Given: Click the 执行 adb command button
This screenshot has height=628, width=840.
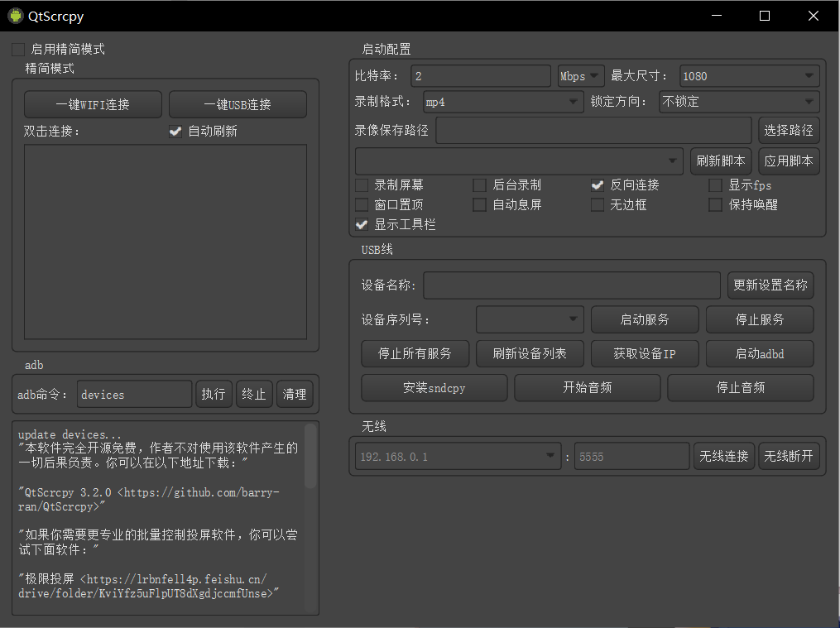Looking at the screenshot, I should pyautogui.click(x=214, y=394).
